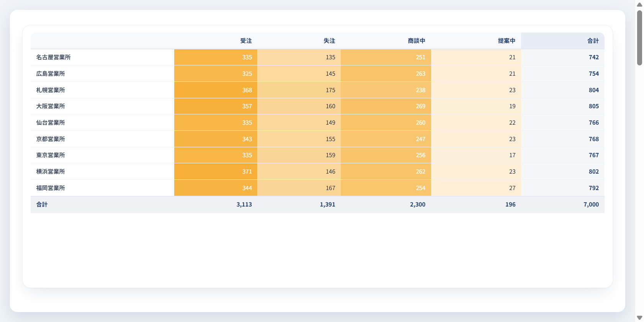
Task: Click 商談中 cell 254 for 福岡営業所
Action: (x=386, y=188)
